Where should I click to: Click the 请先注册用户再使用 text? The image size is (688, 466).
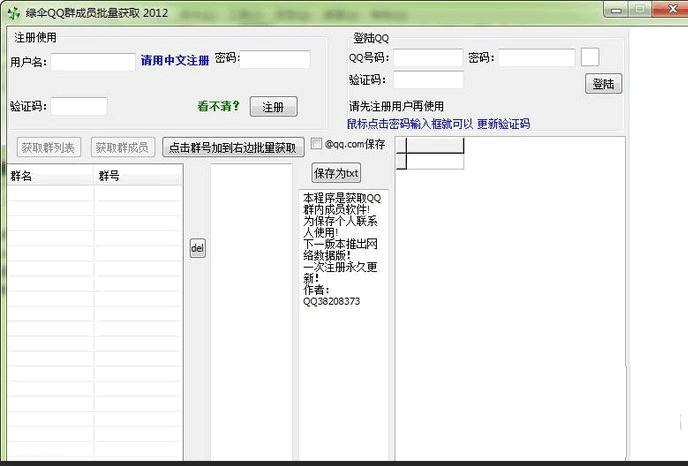pyautogui.click(x=396, y=106)
